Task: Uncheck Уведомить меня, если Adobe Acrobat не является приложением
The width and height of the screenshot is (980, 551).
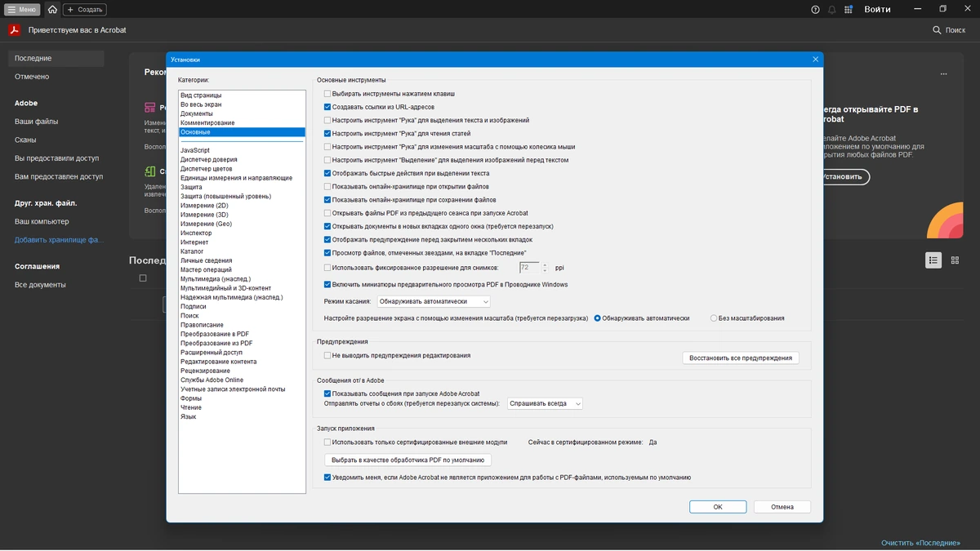Action: click(327, 478)
